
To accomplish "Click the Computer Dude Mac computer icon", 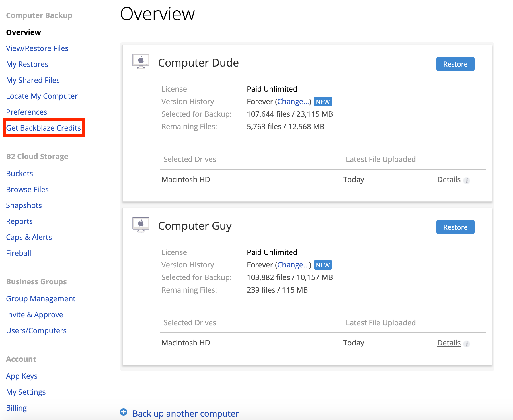I will coord(141,62).
